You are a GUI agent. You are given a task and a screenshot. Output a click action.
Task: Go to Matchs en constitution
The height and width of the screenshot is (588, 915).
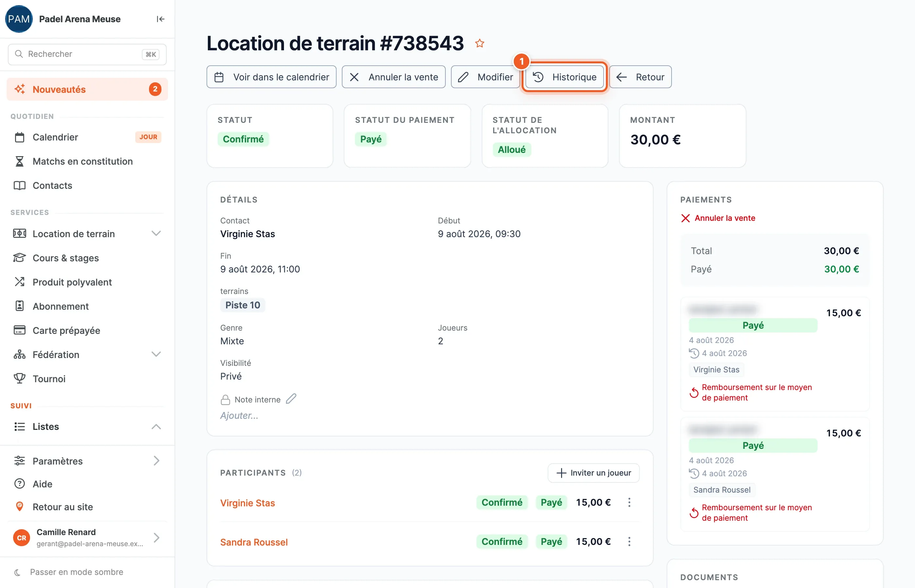pos(87,161)
